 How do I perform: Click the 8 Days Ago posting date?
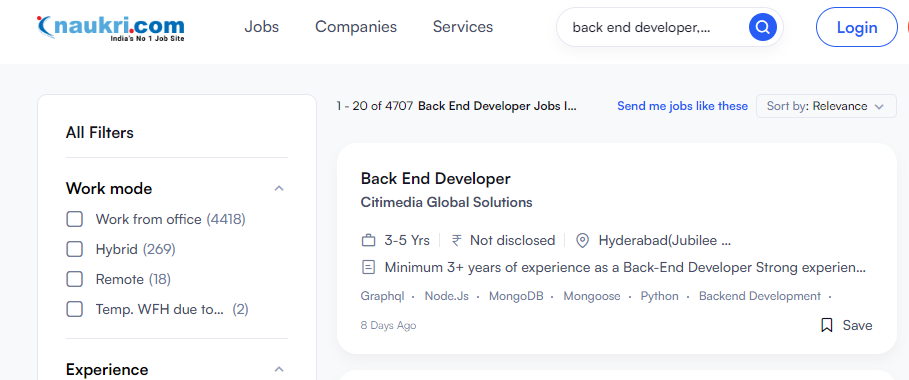point(388,325)
